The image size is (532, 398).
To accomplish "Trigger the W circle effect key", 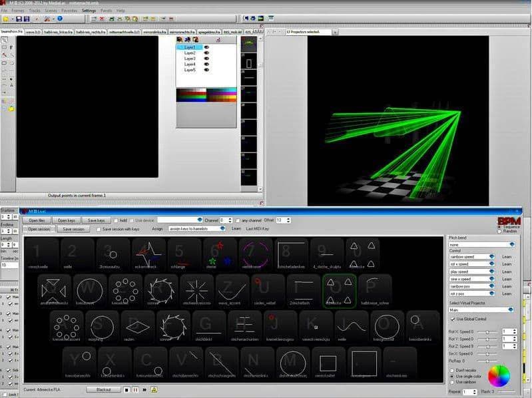I will [x=90, y=290].
